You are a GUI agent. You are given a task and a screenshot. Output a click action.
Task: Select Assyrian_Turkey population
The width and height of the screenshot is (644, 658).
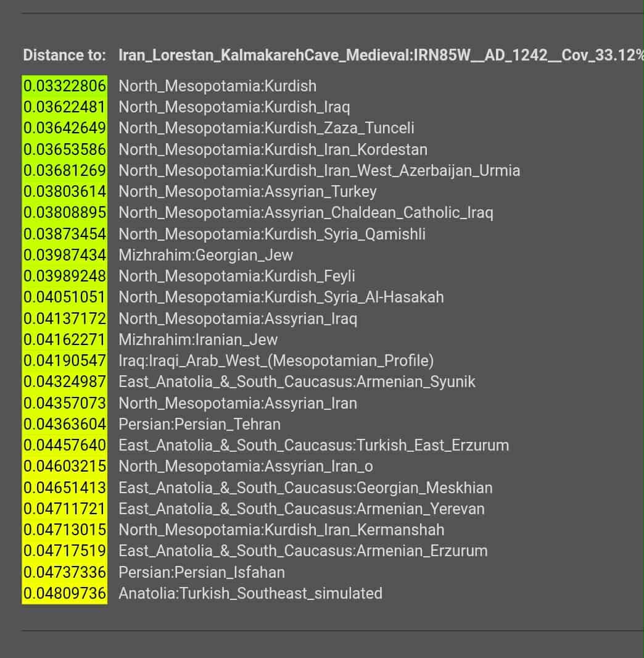(248, 191)
